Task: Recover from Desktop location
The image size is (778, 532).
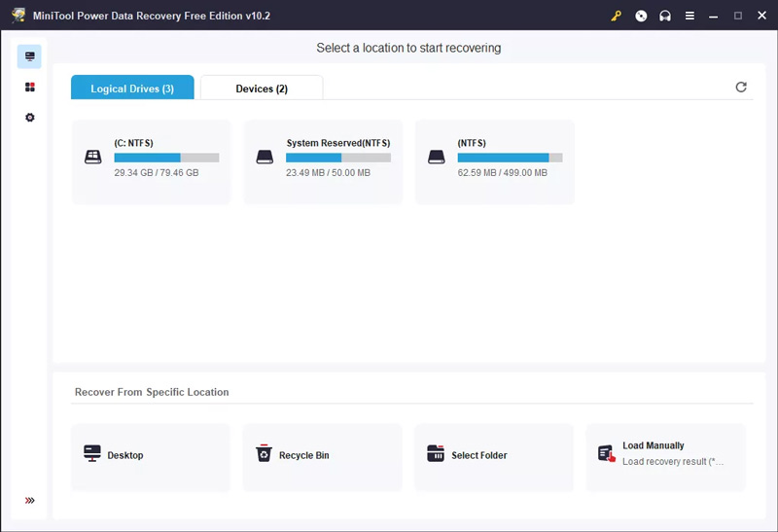Action: pyautogui.click(x=151, y=456)
